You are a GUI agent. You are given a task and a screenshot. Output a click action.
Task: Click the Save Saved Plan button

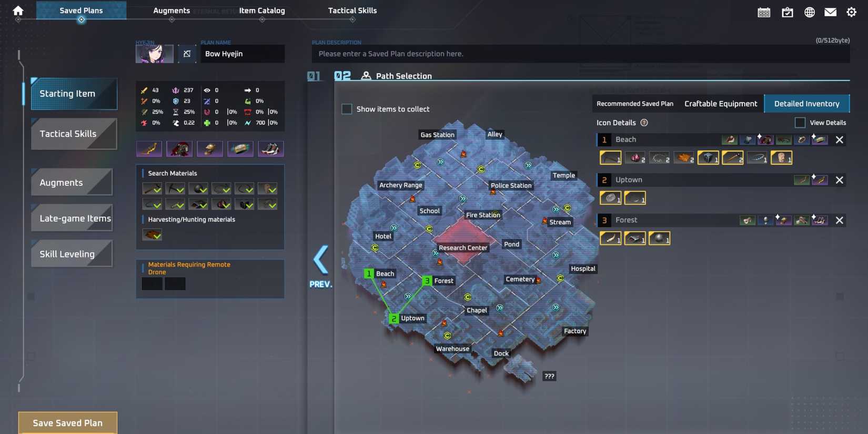pyautogui.click(x=68, y=422)
